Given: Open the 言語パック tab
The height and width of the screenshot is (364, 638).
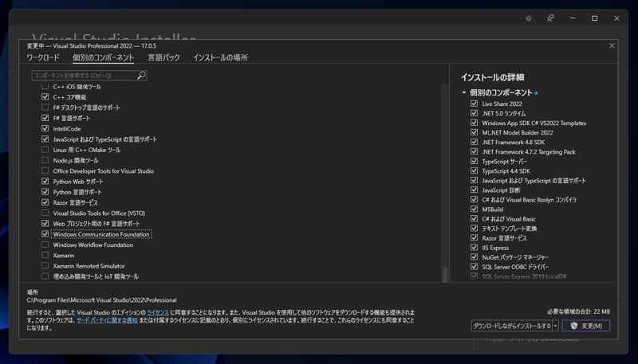Looking at the screenshot, I should (x=163, y=57).
